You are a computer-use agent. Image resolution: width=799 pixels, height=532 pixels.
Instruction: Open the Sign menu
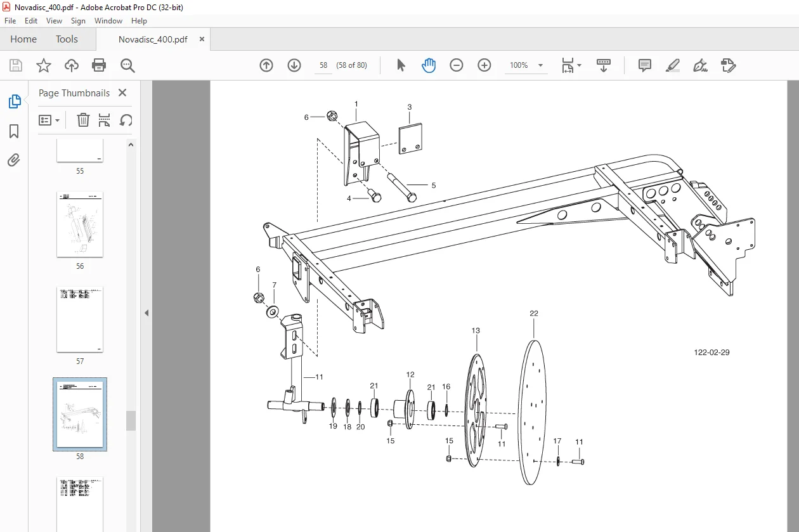pos(78,21)
